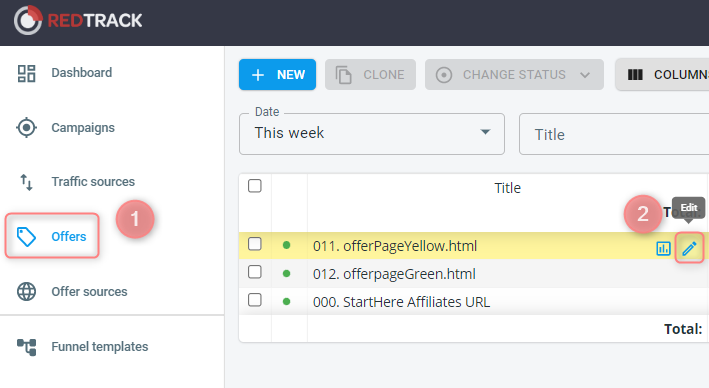Open the Columns selector button

tap(662, 75)
